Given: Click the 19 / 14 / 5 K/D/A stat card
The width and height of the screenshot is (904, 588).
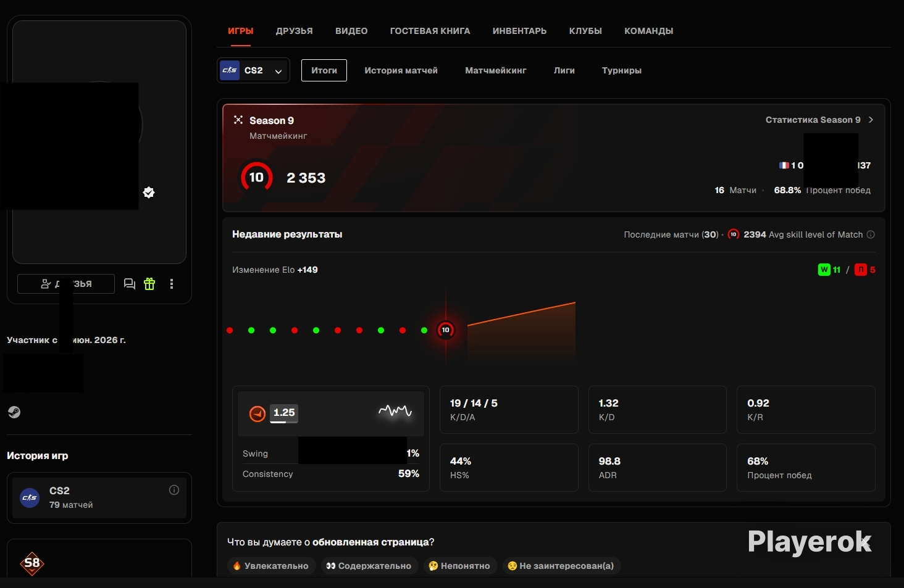Looking at the screenshot, I should point(509,410).
